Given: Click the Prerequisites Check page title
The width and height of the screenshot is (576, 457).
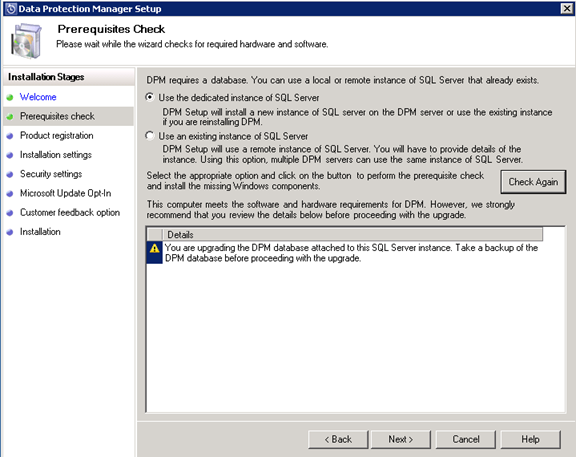Looking at the screenshot, I should 111,29.
